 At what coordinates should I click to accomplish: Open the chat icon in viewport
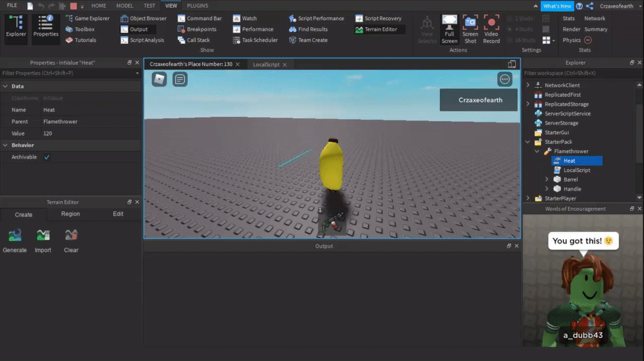pos(180,79)
